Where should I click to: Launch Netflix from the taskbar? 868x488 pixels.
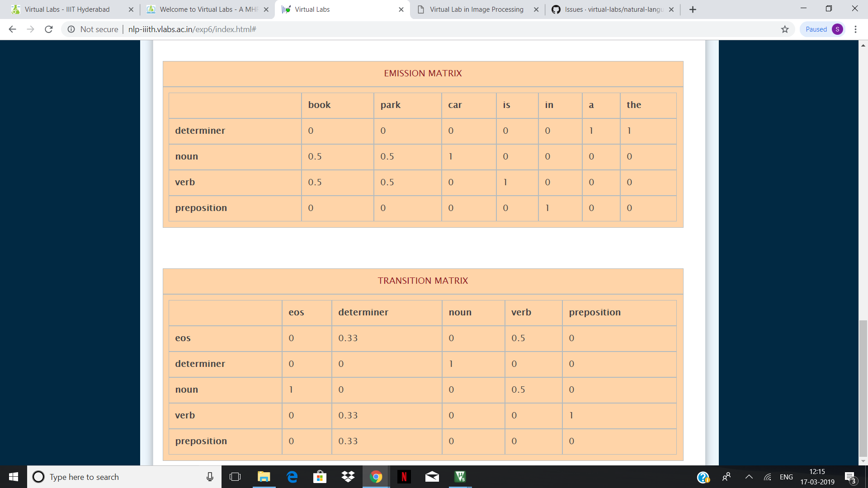click(x=404, y=477)
